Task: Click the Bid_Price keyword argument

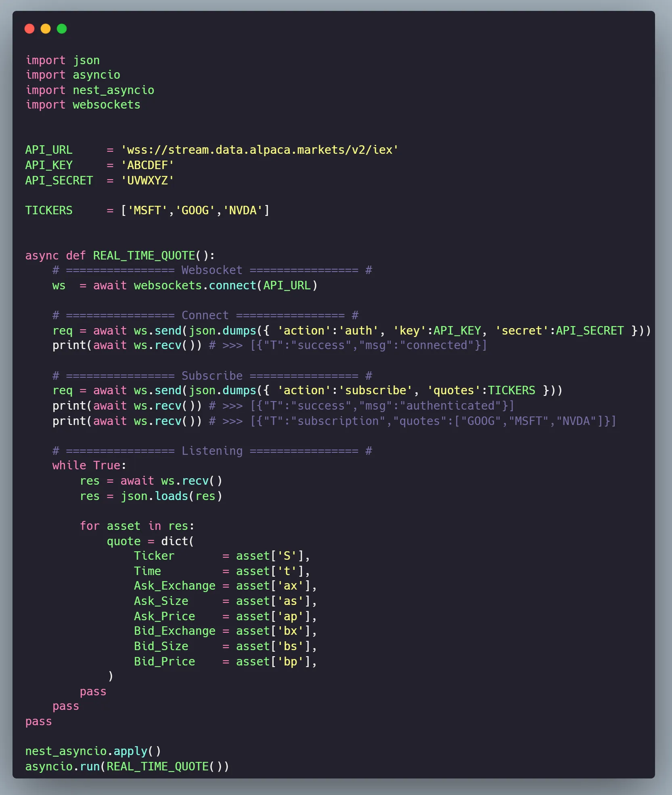Action: click(x=164, y=662)
